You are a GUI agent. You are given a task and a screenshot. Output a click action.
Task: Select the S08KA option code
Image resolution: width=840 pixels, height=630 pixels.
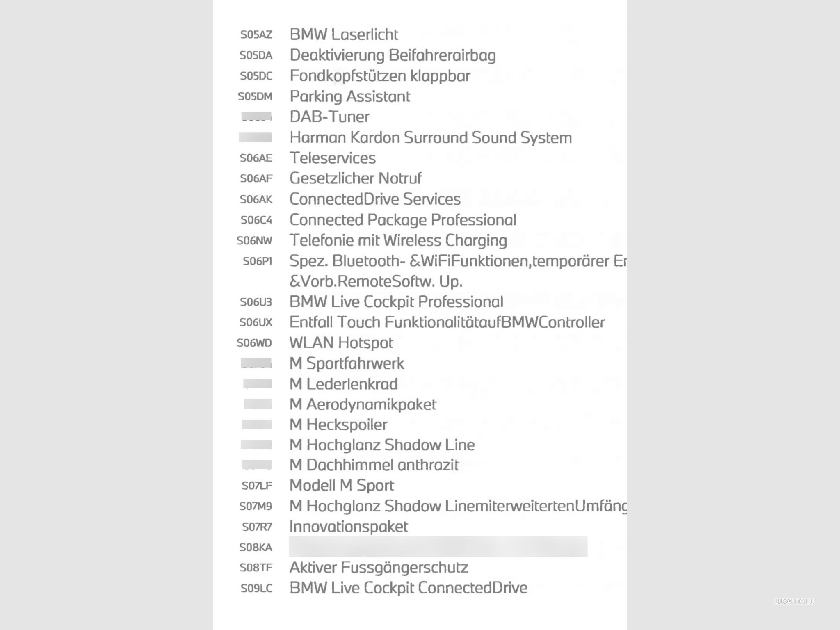click(x=256, y=548)
